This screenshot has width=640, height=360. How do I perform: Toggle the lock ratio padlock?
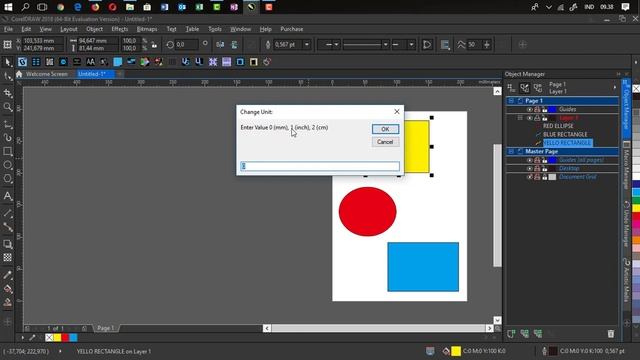coord(154,44)
